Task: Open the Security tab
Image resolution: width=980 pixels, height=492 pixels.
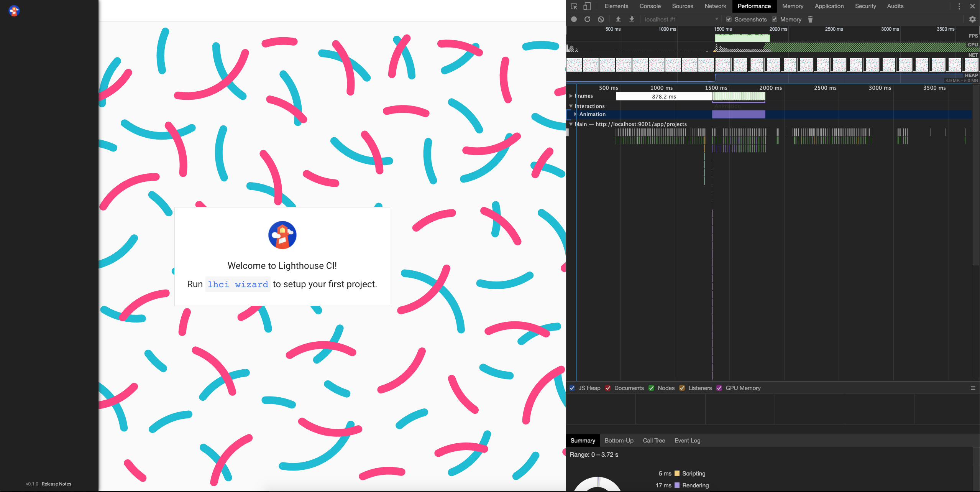Action: tap(865, 6)
